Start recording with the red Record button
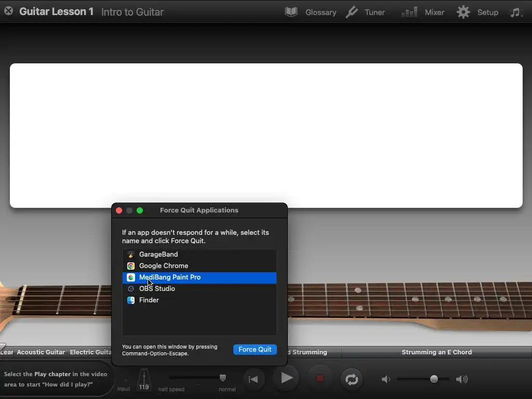 320,379
